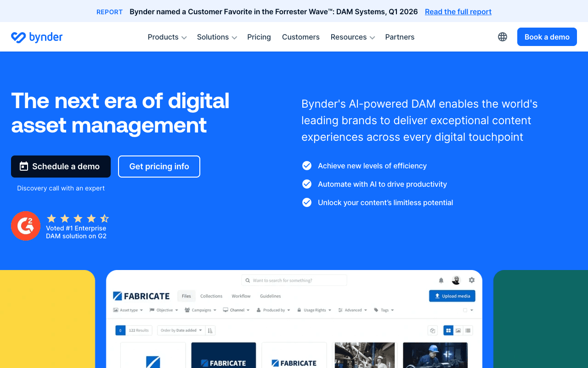Click the blue "0" selection counter
This screenshot has width=588, height=368.
120,330
